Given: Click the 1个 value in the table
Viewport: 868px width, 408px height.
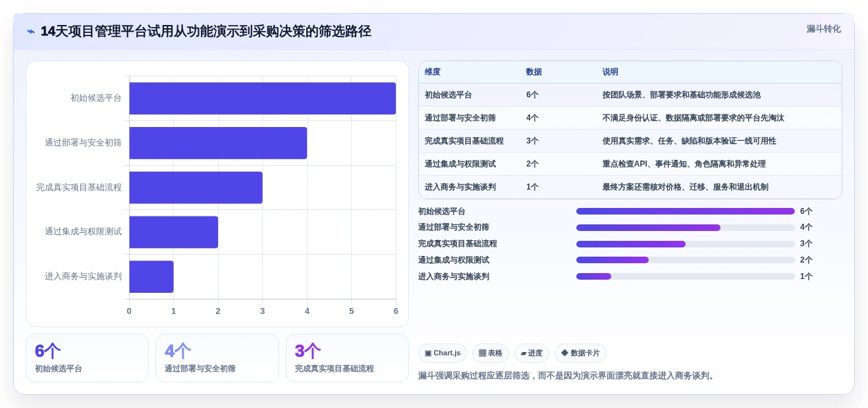Looking at the screenshot, I should tap(532, 187).
